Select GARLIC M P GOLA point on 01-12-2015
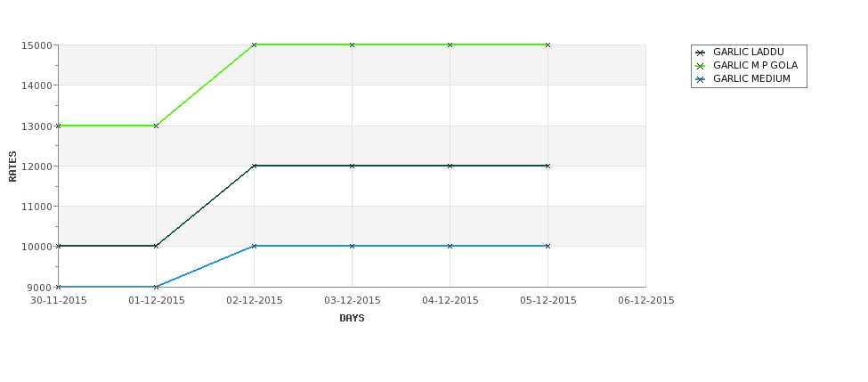868x382 pixels. point(156,126)
